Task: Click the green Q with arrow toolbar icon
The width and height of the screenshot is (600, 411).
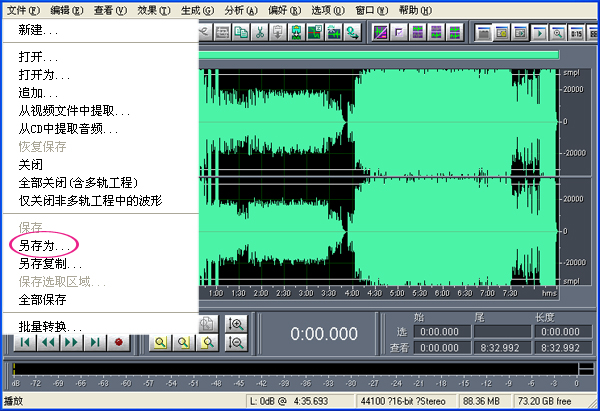Action: (352, 33)
